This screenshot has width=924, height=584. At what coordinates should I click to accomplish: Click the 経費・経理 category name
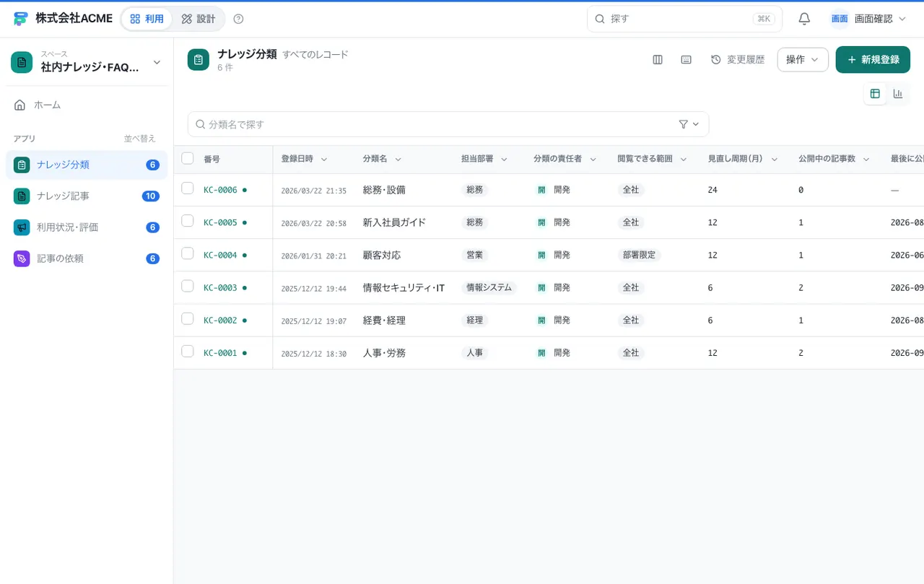click(384, 320)
